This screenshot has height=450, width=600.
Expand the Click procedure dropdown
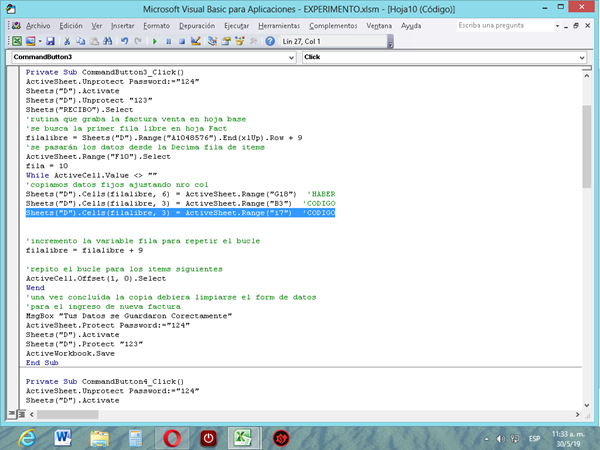[x=581, y=58]
